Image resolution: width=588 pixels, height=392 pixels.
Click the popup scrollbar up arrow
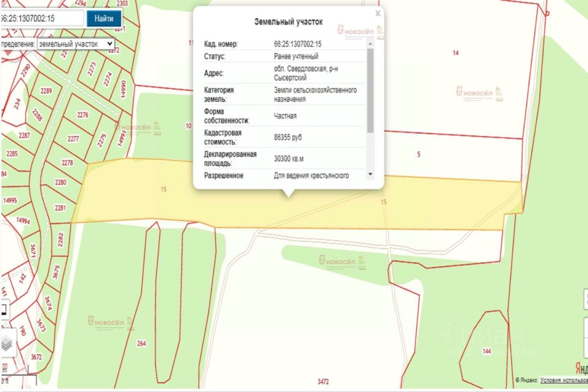point(370,44)
